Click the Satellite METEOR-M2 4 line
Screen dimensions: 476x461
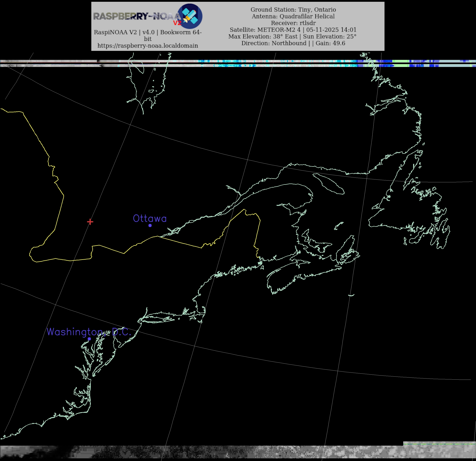293,30
